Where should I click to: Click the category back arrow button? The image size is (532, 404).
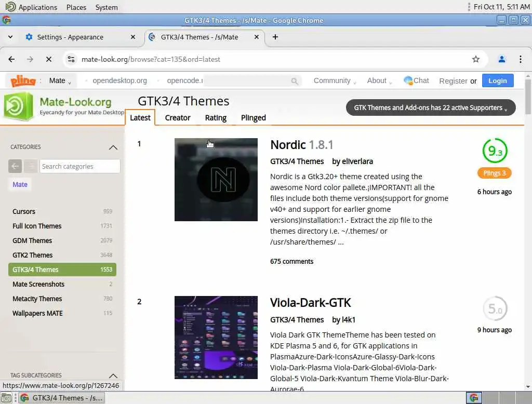pyautogui.click(x=15, y=166)
